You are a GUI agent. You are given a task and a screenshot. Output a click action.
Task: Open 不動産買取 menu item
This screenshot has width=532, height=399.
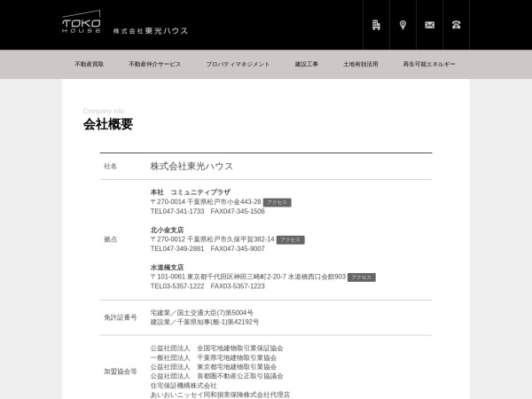(x=90, y=64)
